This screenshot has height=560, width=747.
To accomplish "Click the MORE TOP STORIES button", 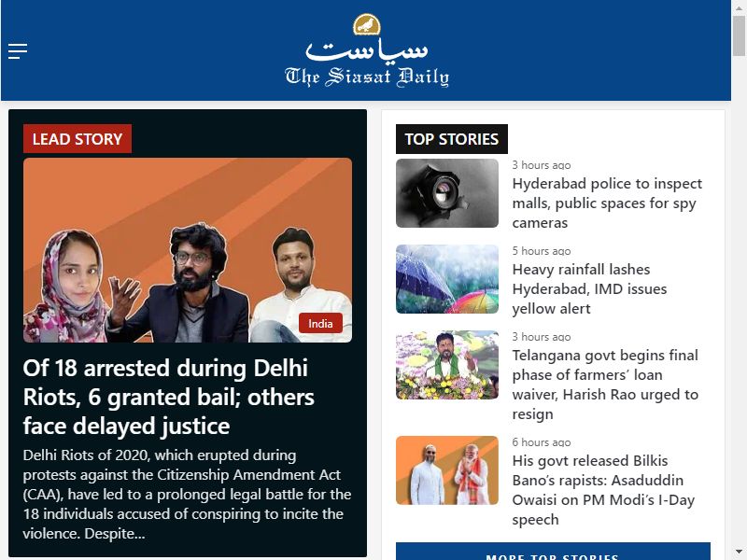I will coord(553,552).
